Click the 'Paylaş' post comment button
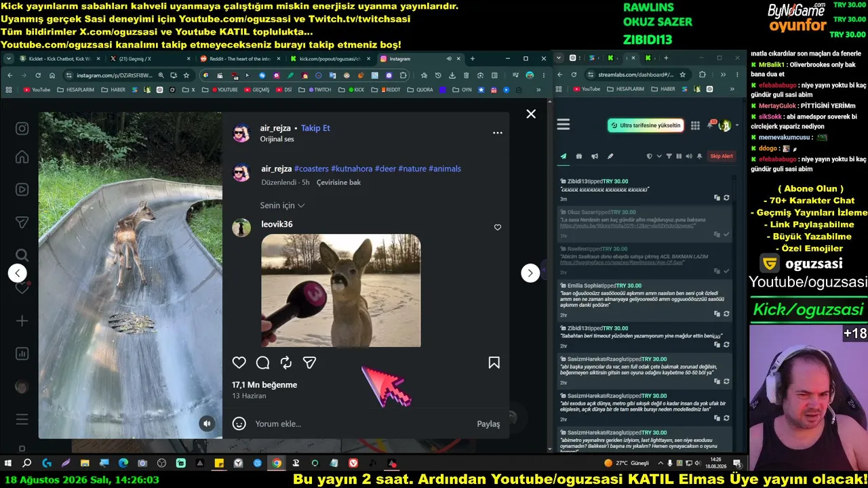 (x=488, y=424)
